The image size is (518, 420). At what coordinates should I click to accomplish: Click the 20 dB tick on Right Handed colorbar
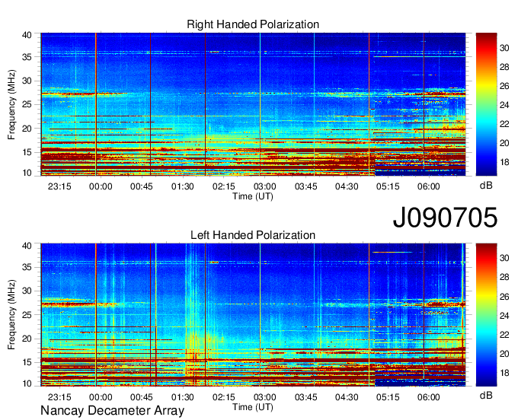[504, 143]
